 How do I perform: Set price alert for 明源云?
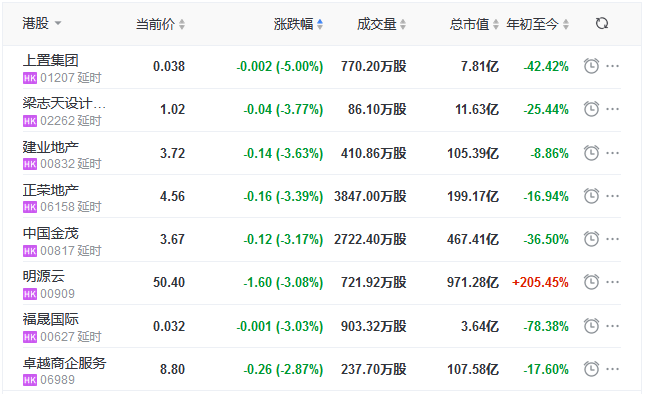[x=591, y=282]
